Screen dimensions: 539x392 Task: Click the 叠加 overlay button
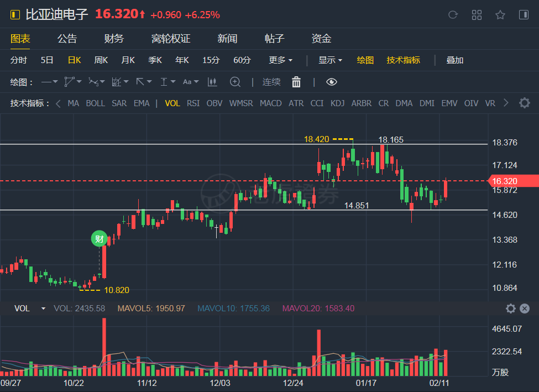pos(455,60)
